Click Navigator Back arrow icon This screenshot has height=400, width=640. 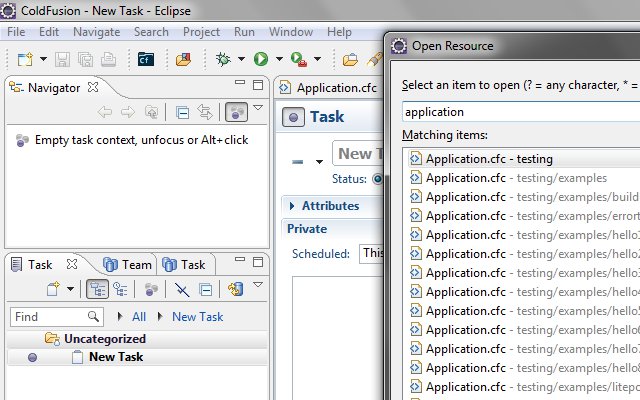click(x=105, y=112)
